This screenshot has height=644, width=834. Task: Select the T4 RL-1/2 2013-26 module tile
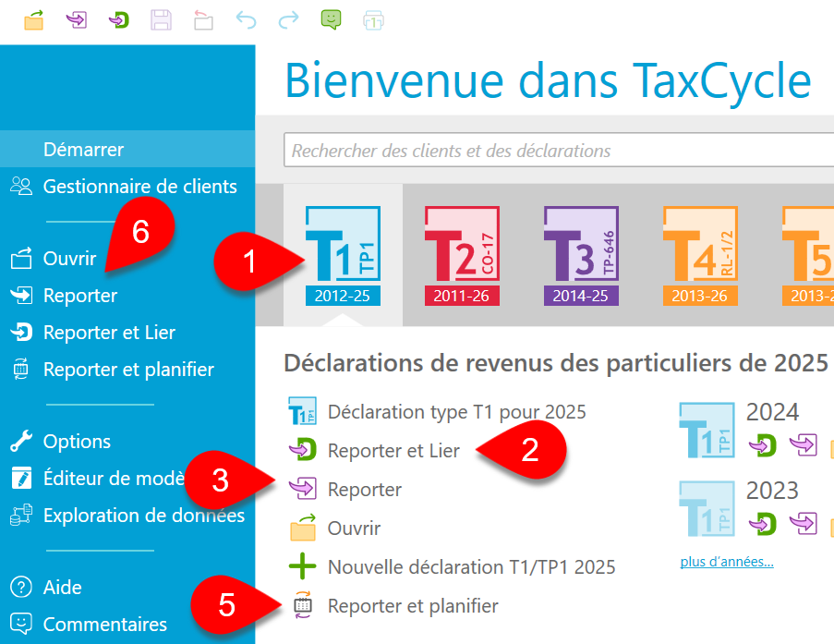pyautogui.click(x=700, y=255)
